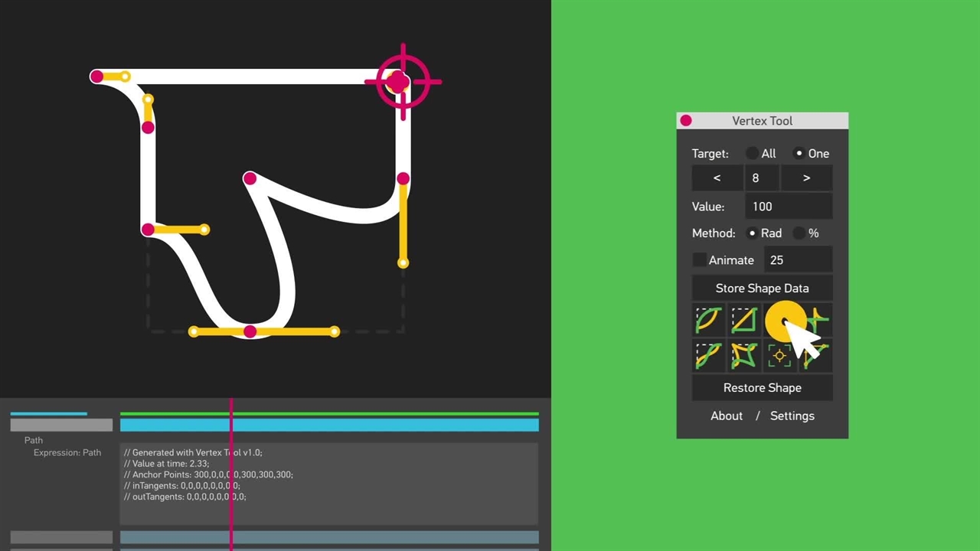Select the Rad method radio button
Viewport: 980px width, 551px height.
(753, 233)
